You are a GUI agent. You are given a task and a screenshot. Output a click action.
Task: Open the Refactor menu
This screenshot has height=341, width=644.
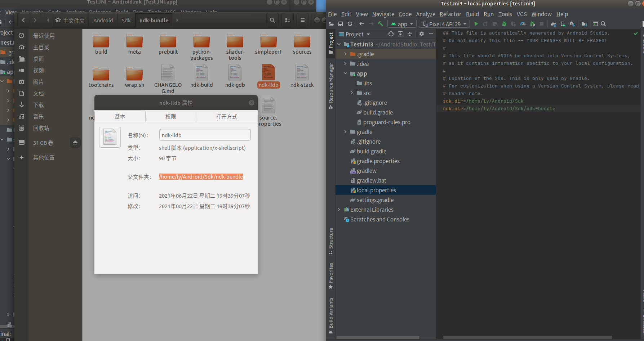[x=450, y=14]
